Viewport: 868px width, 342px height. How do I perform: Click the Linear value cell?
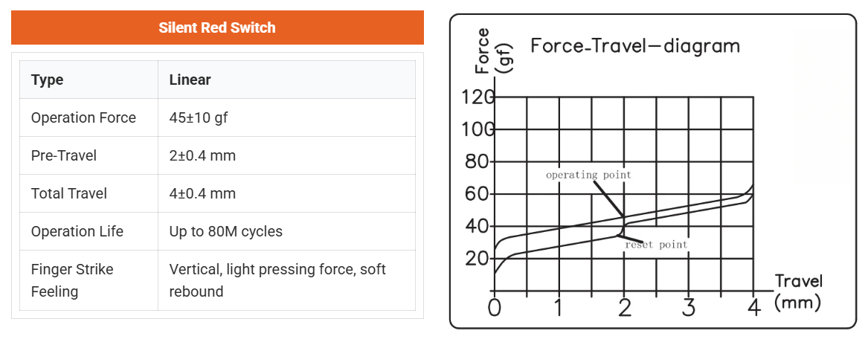(x=190, y=80)
